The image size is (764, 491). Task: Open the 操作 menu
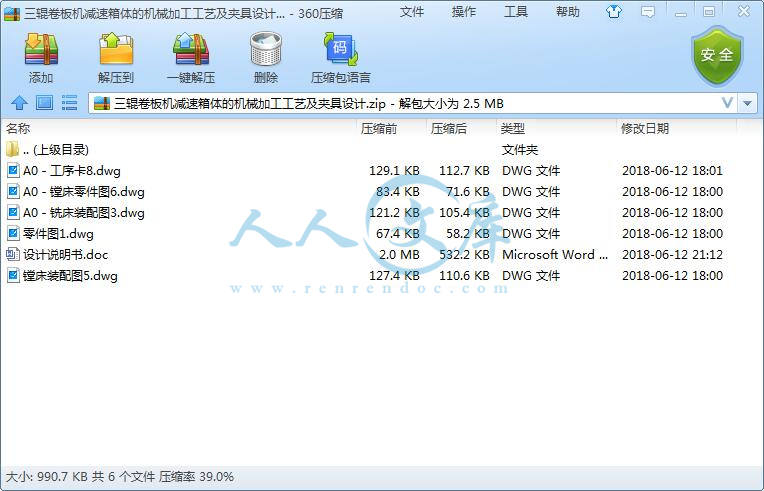coord(463,12)
